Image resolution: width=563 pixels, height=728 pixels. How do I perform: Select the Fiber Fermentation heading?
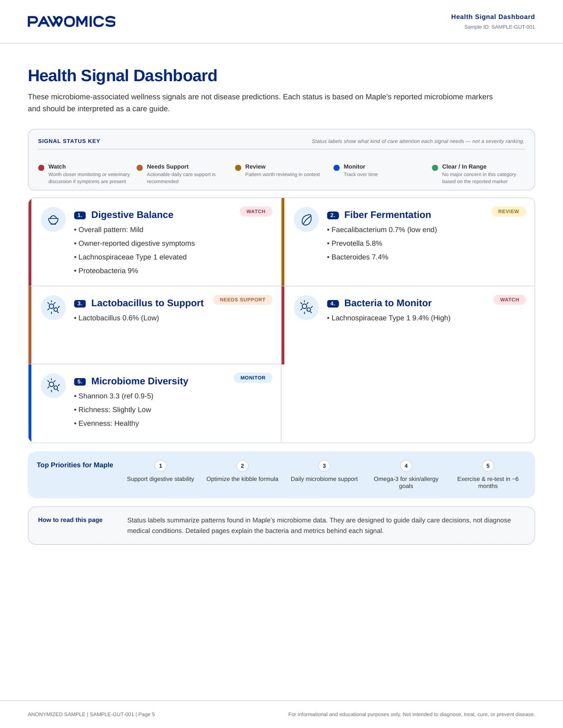point(388,215)
